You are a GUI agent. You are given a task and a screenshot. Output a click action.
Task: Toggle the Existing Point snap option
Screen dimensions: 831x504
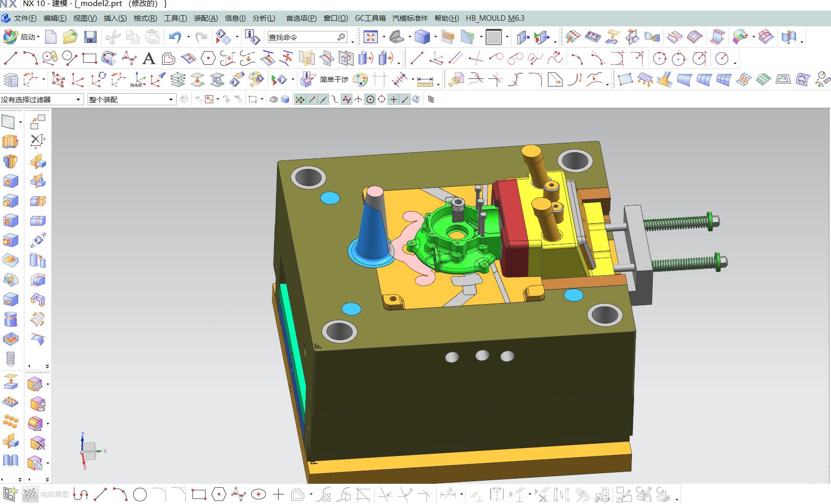tap(393, 100)
